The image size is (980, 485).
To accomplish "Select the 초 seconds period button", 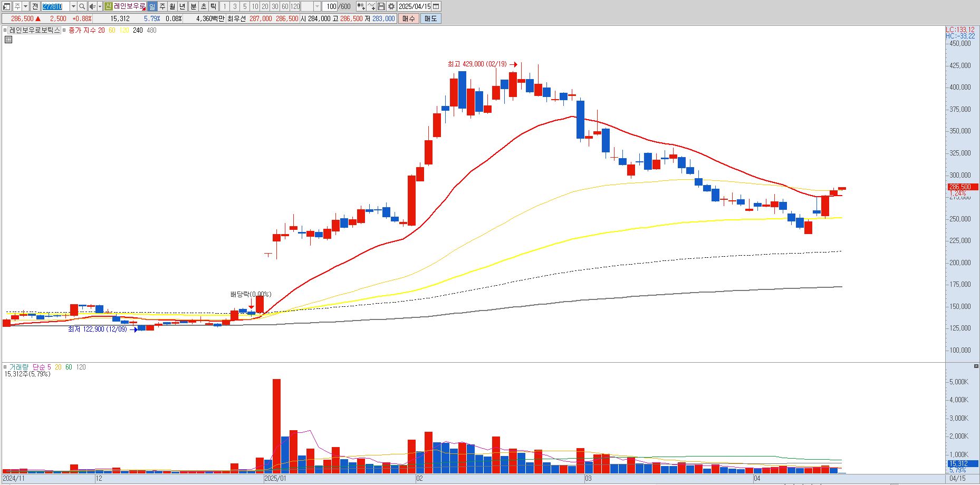I will [x=203, y=6].
